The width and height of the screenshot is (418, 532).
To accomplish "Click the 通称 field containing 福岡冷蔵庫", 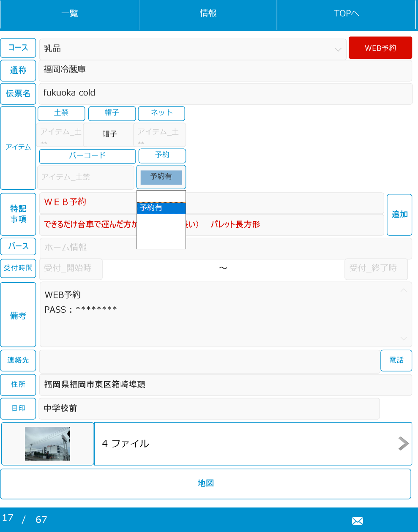I will tap(225, 70).
